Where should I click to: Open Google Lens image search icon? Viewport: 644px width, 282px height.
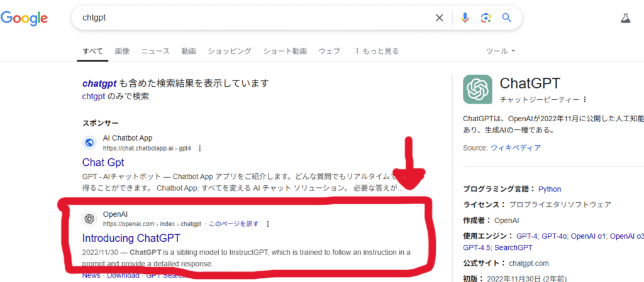[x=486, y=18]
